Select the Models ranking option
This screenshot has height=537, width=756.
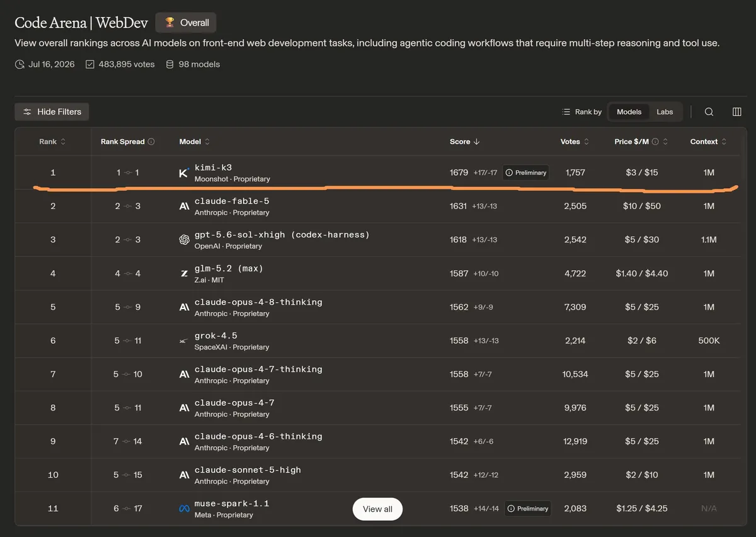point(629,111)
